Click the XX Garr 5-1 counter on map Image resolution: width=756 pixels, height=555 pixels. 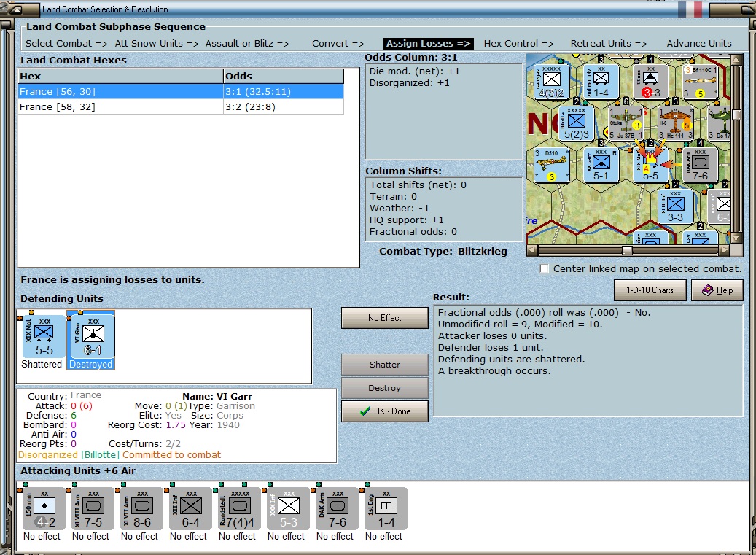(x=601, y=165)
